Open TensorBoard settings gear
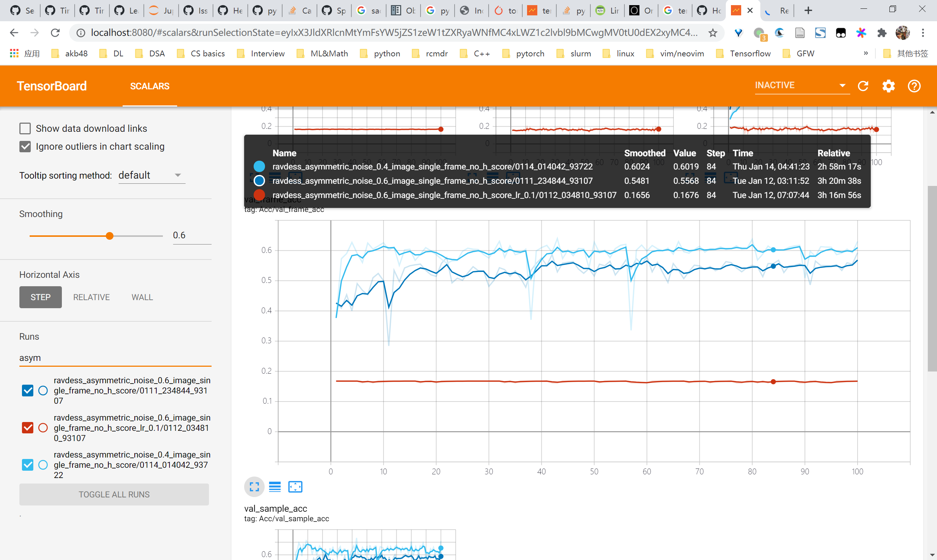Screen dimensions: 937x560 pos(888,86)
